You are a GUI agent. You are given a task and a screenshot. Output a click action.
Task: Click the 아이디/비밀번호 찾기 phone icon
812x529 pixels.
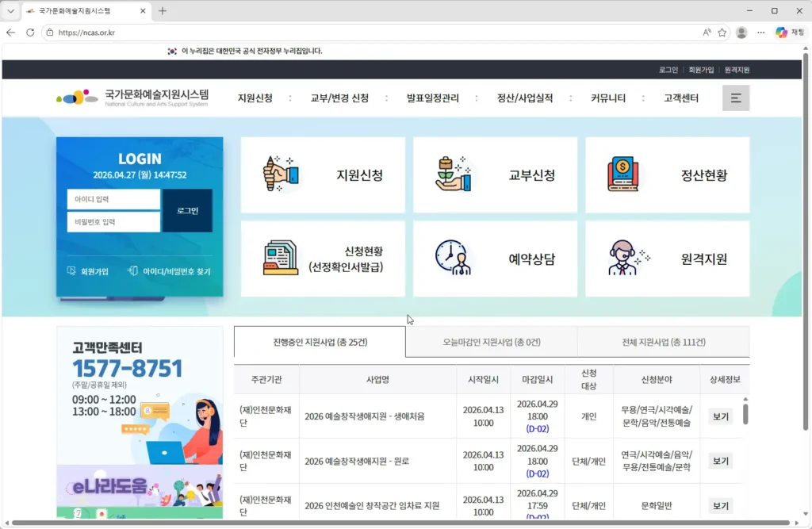[132, 271]
